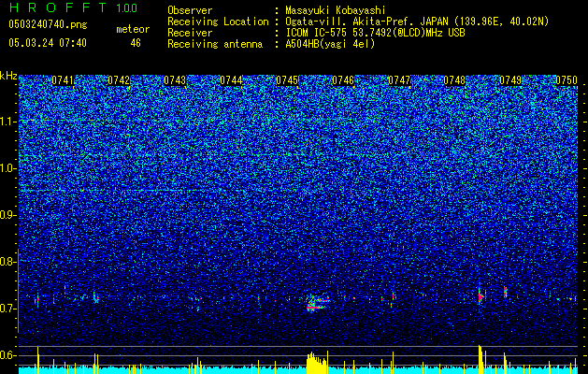The height and width of the screenshot is (374, 588).
Task: Click the 0.9 kHz axis label
Action: point(8,215)
